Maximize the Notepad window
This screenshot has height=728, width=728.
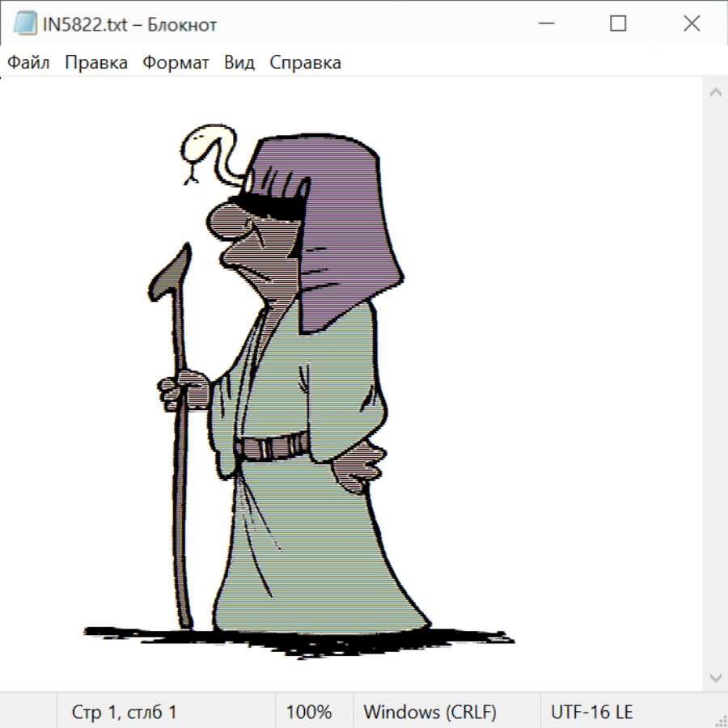(x=618, y=23)
